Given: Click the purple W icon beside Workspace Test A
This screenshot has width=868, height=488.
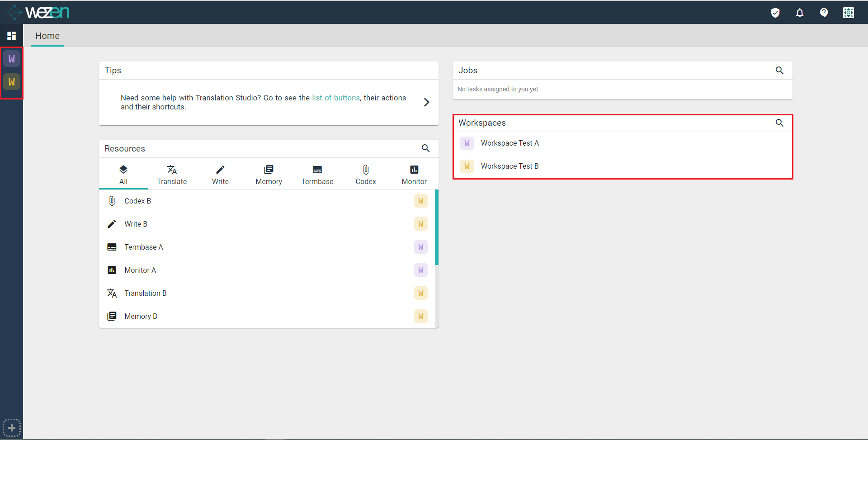Looking at the screenshot, I should coord(467,143).
